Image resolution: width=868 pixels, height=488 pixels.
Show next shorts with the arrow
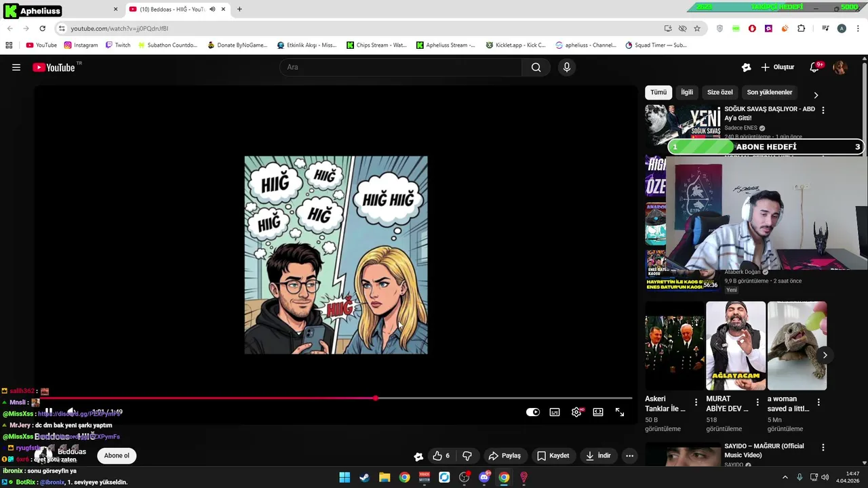(825, 355)
